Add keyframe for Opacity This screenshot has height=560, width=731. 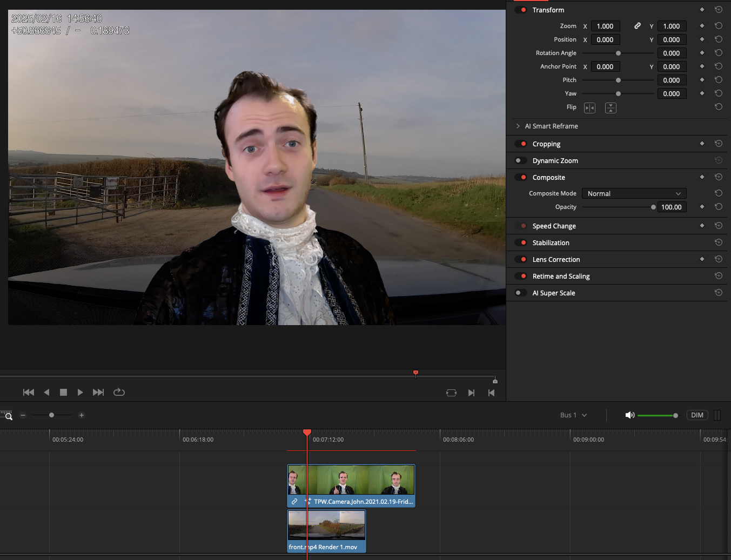click(x=702, y=207)
